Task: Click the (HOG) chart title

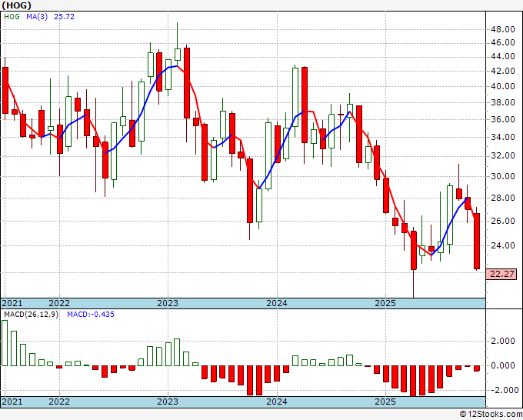Action: (17, 5)
